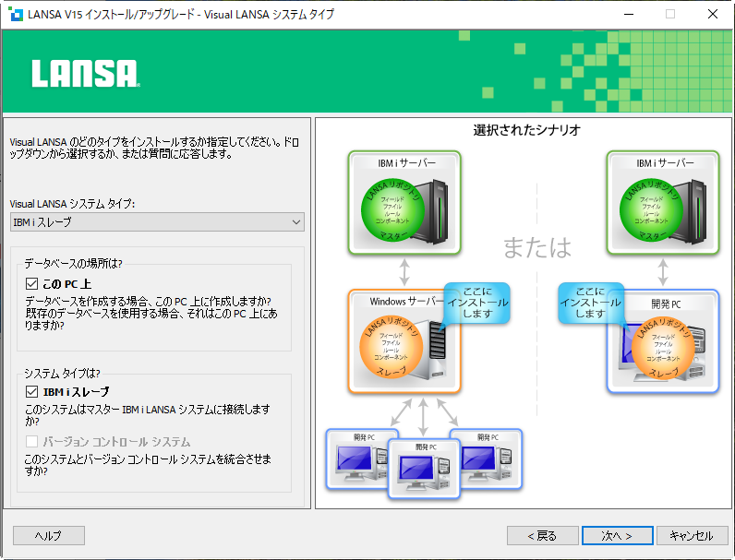
Task: Uncheck the IBM i スレーブ checkbox
Action: (32, 391)
